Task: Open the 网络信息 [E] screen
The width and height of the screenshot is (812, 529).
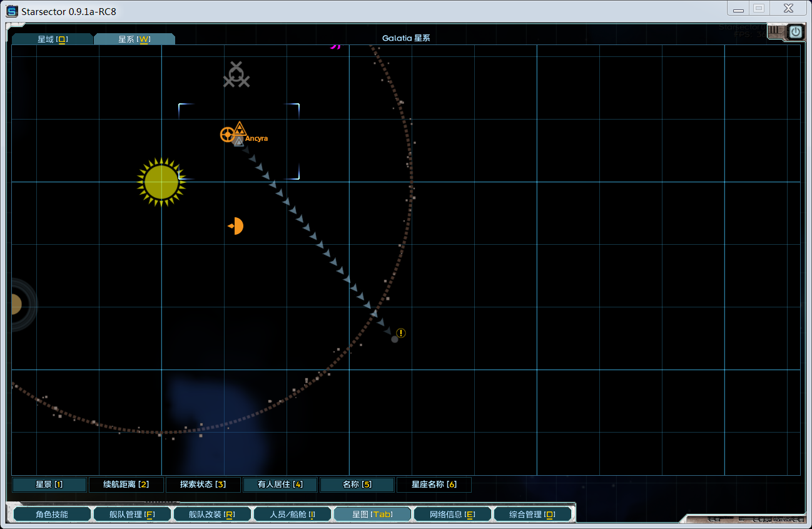Action: point(452,515)
